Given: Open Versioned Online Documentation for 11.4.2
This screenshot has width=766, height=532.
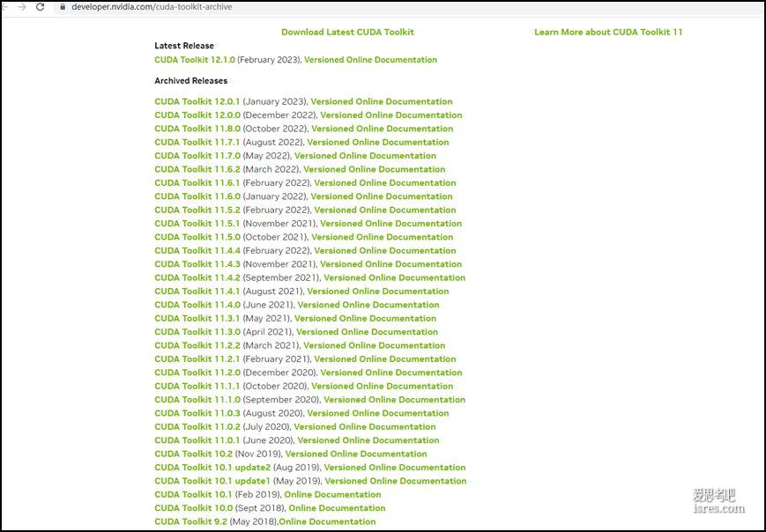Looking at the screenshot, I should [x=394, y=277].
